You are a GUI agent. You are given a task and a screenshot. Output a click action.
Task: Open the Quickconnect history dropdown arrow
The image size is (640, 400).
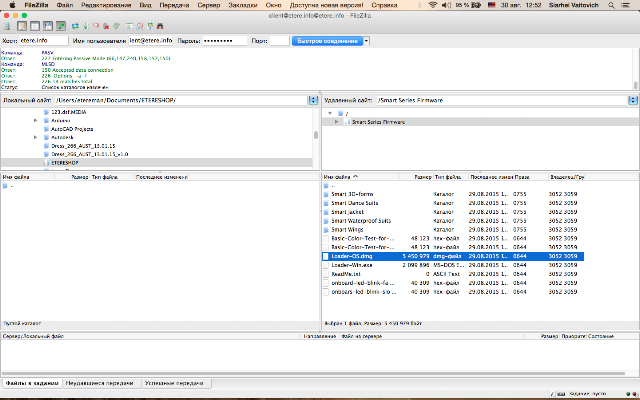(x=366, y=41)
